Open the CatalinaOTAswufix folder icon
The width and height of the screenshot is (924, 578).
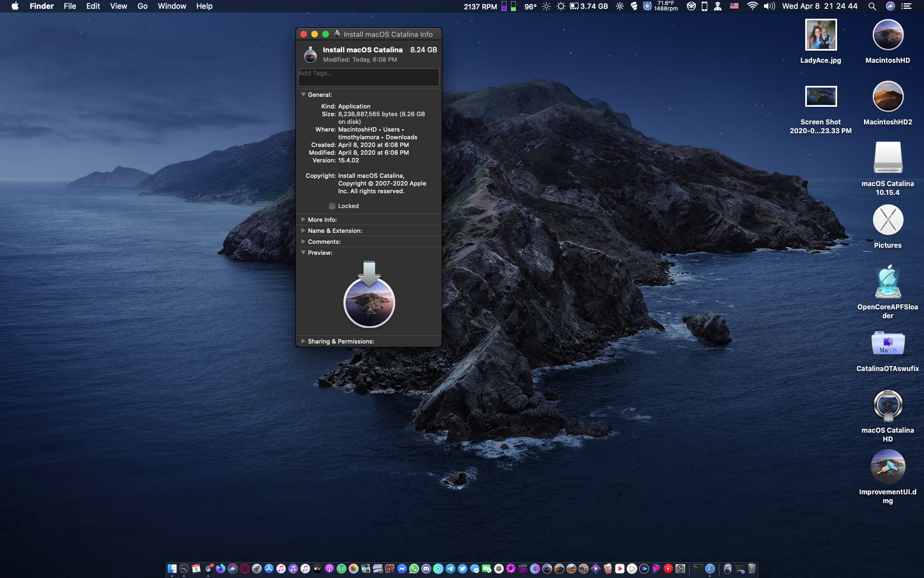click(888, 344)
